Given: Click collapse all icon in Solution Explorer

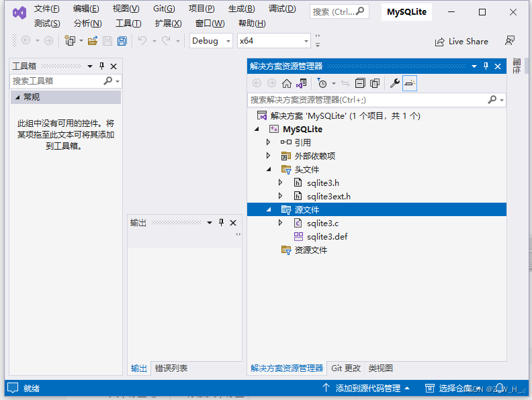Looking at the screenshot, I should [x=360, y=83].
